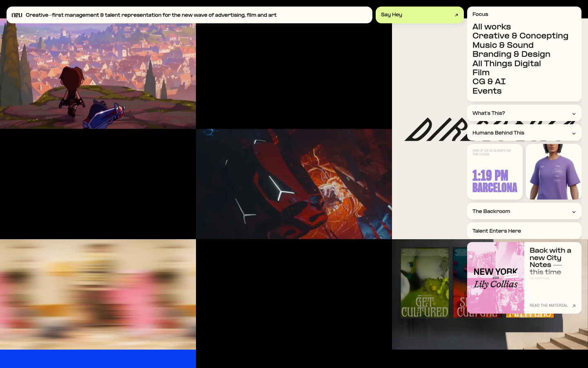Select Music & Sound filter

[503, 45]
